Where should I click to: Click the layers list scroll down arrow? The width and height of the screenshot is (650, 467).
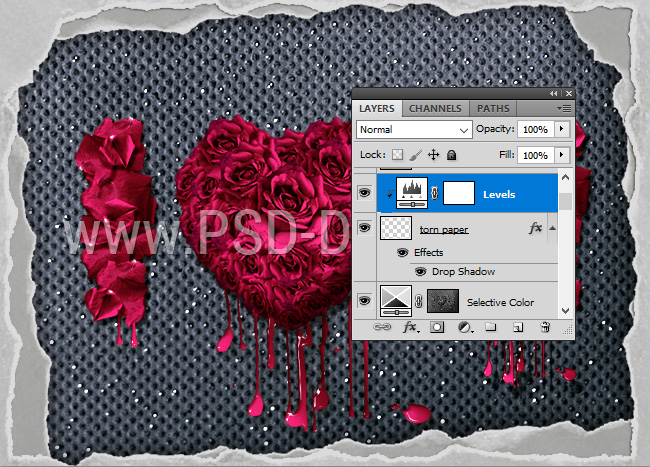tap(565, 310)
